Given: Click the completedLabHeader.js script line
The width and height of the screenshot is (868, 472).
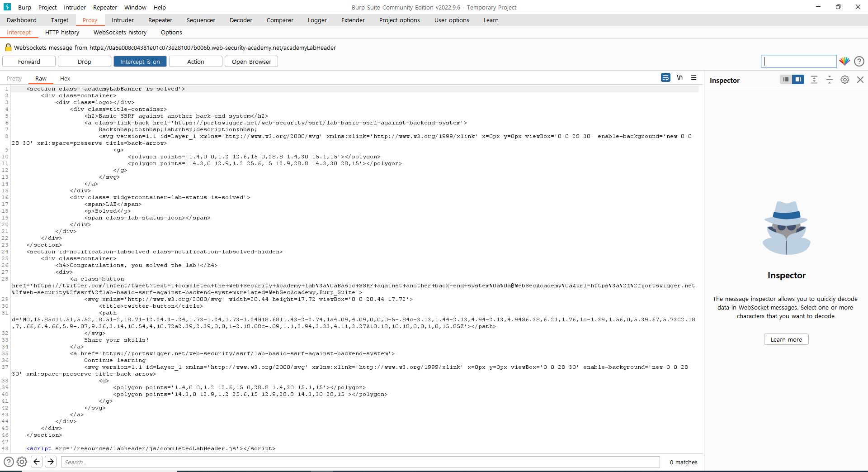Looking at the screenshot, I should pyautogui.click(x=151, y=448).
